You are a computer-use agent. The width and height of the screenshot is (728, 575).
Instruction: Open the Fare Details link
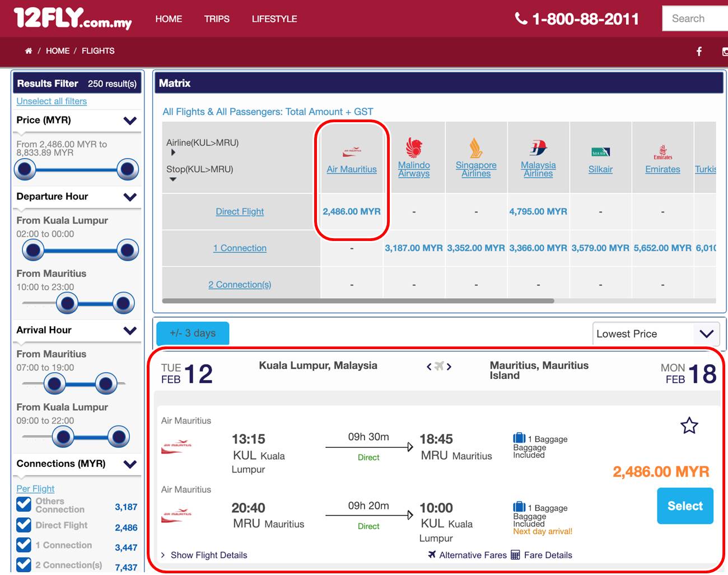[548, 555]
